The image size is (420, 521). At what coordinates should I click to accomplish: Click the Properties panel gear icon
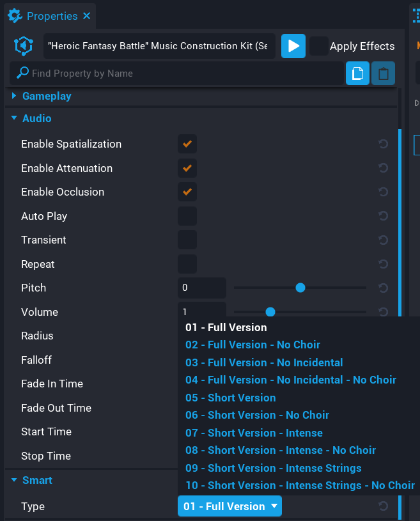pos(14,17)
